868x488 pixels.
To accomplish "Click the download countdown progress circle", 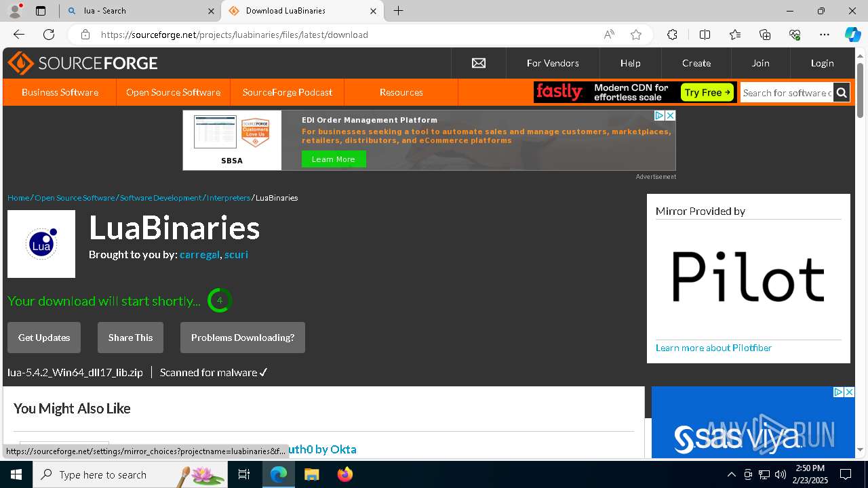I will 220,300.
